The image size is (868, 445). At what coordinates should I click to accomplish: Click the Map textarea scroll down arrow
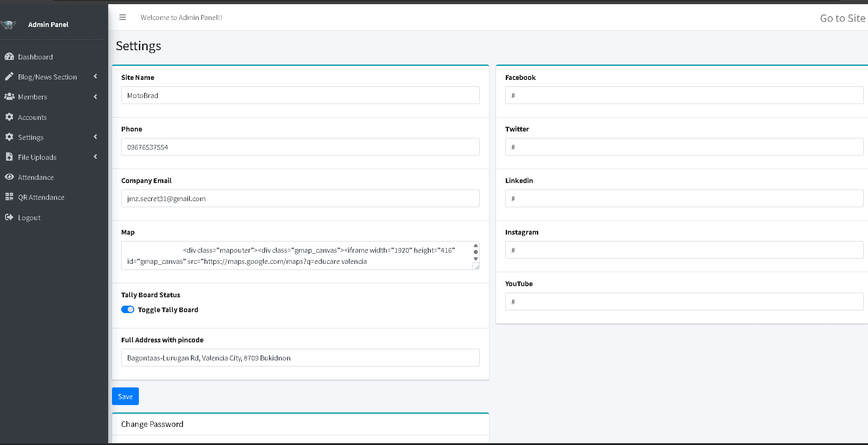476,259
